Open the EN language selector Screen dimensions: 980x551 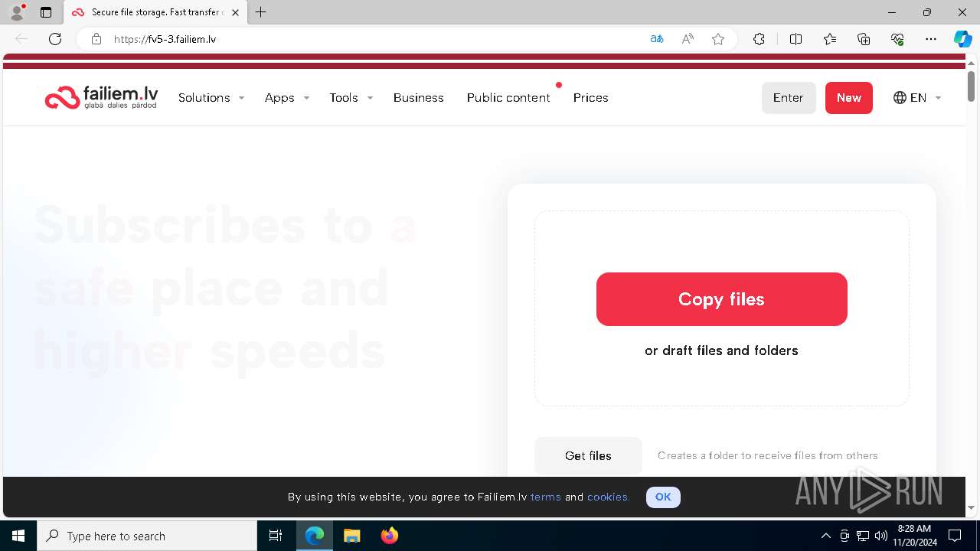tap(916, 98)
